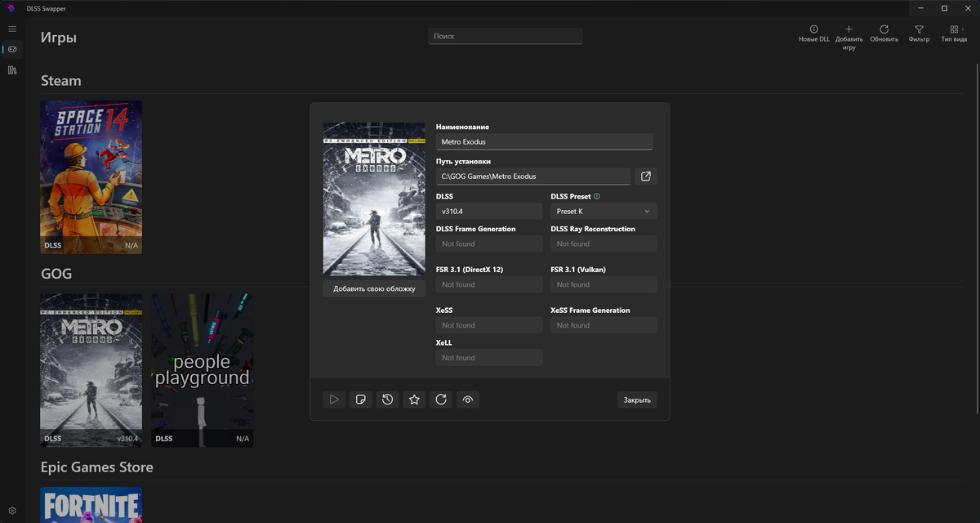Click the DLSS Preset info icon

[x=597, y=196]
